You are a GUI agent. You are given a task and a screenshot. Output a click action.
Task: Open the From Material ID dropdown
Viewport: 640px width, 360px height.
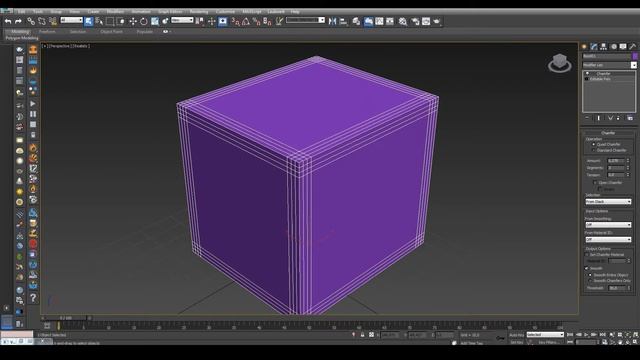pos(608,239)
